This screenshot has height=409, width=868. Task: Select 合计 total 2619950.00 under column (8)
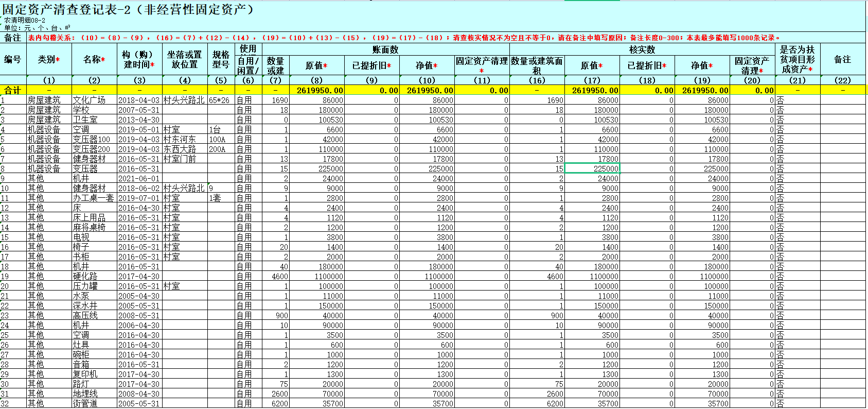317,90
